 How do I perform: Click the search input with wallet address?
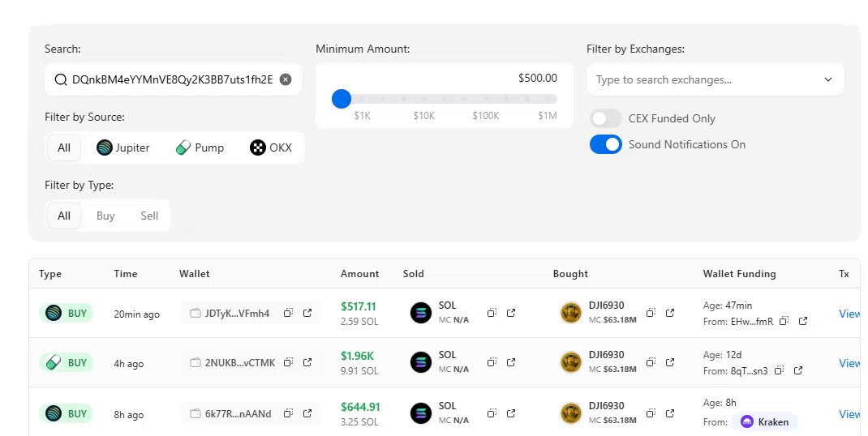(174, 79)
